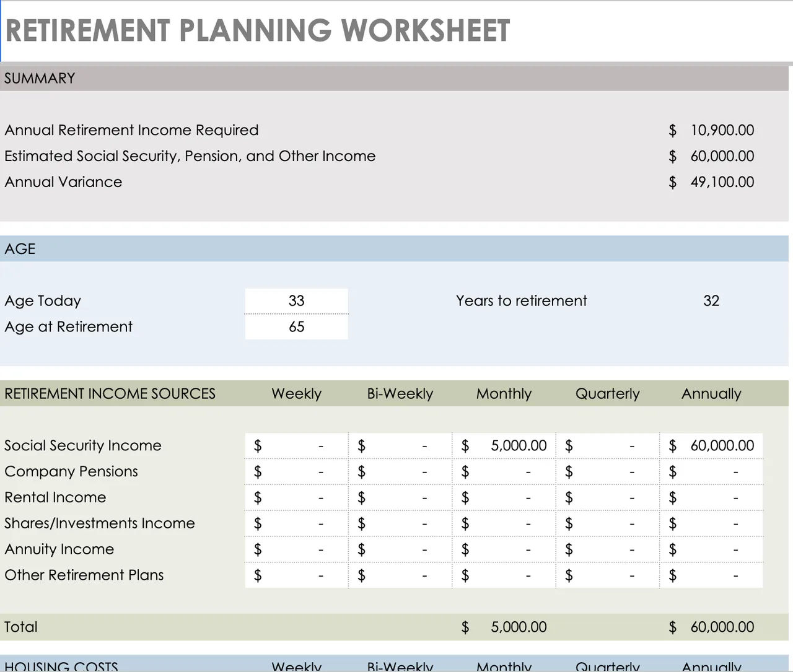
Task: Click the Annual Variance label
Action: pyautogui.click(x=63, y=182)
